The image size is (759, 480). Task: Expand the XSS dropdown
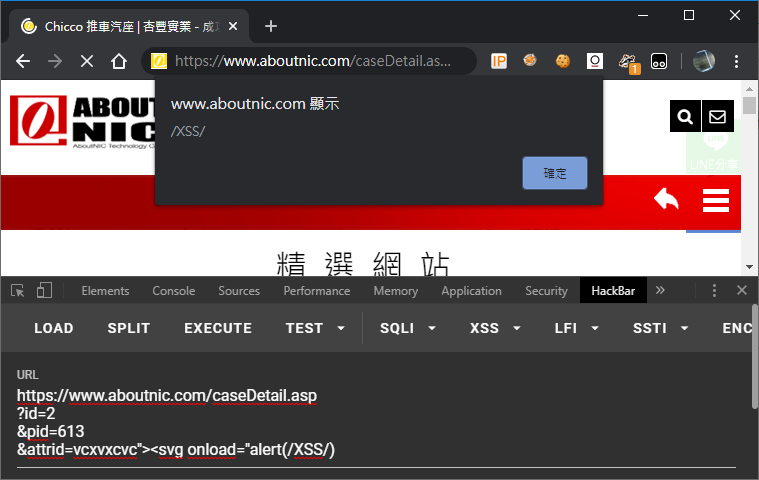click(495, 328)
